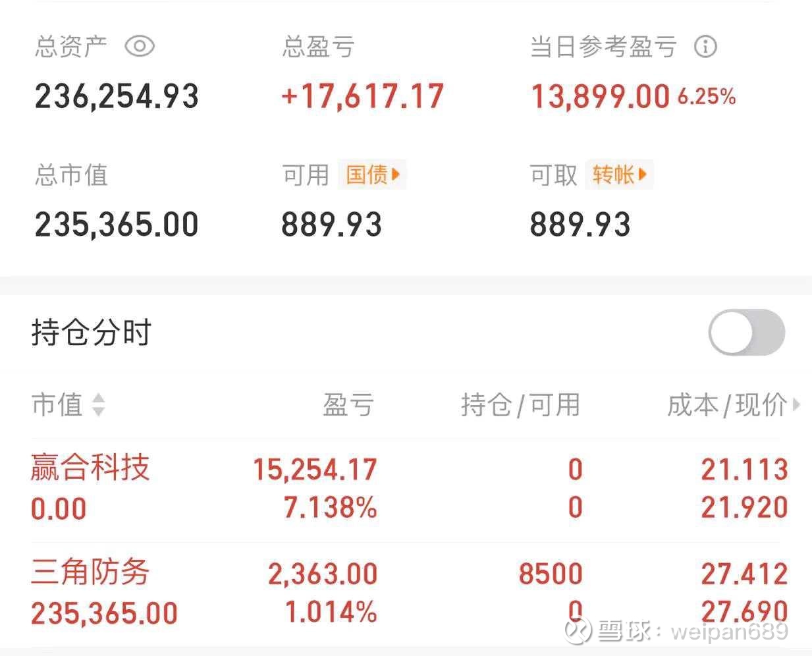This screenshot has height=656, width=812.
Task: Tap the 6.25% daily percentage
Action: (706, 97)
